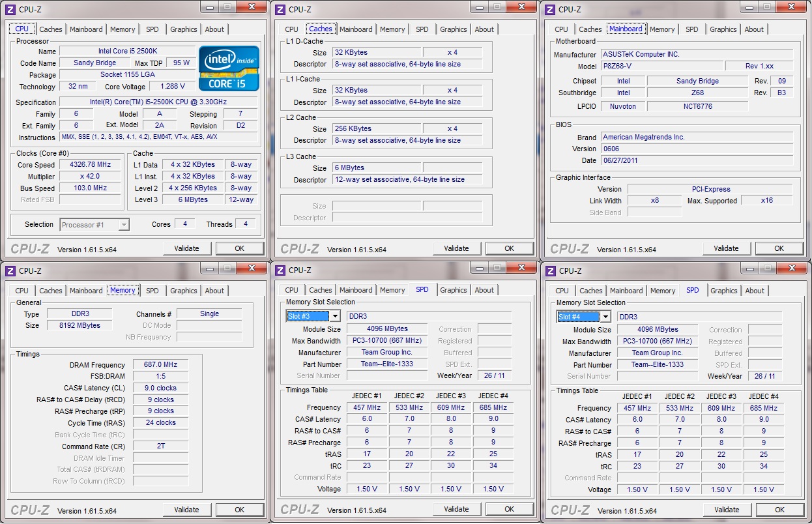The width and height of the screenshot is (812, 524).
Task: Select Caches tab in the Slot #4 window
Action: 591,291
